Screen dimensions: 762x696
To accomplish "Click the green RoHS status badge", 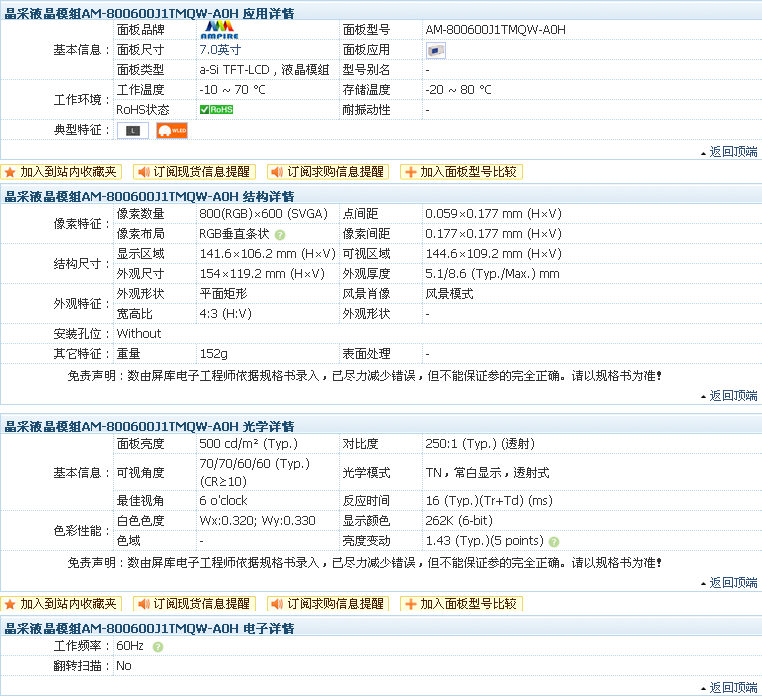I will (216, 110).
